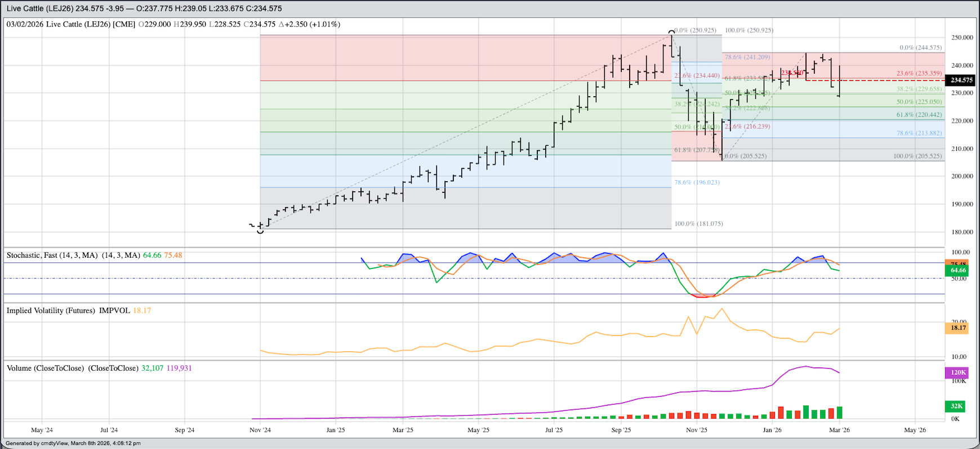
Task: Select the arc marker at the Nov '24 low
Action: (x=260, y=231)
